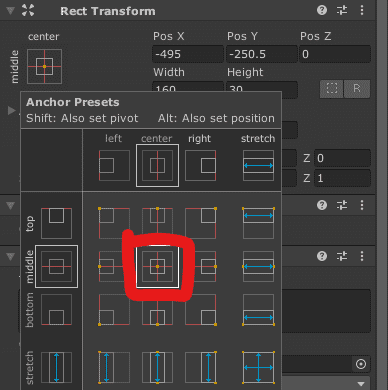Toggle blueprint mode button
388x390 pixels.
(x=332, y=88)
